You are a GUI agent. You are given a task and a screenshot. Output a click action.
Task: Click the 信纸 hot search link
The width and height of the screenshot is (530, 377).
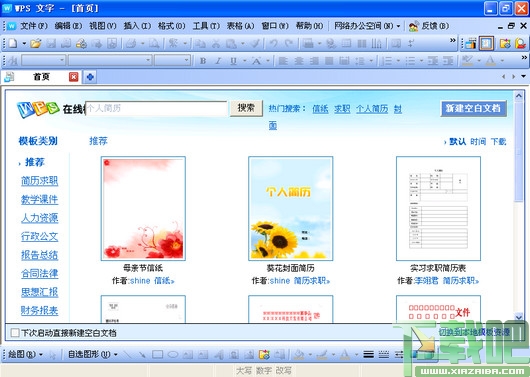point(320,109)
